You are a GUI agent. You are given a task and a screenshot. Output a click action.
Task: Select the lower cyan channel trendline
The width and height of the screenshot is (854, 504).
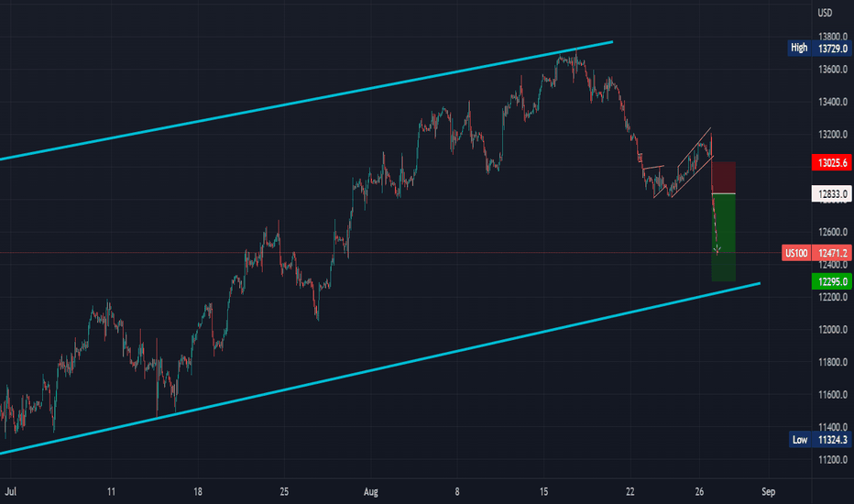[x=381, y=367]
